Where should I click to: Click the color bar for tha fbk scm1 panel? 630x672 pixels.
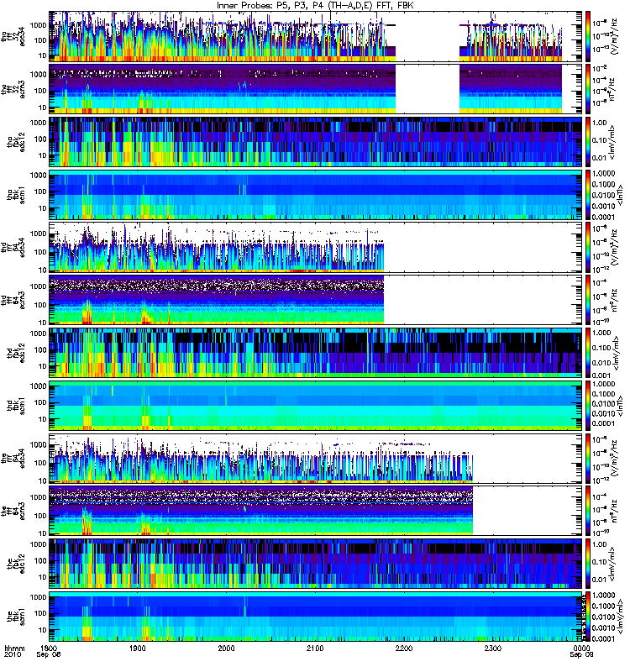[588, 195]
